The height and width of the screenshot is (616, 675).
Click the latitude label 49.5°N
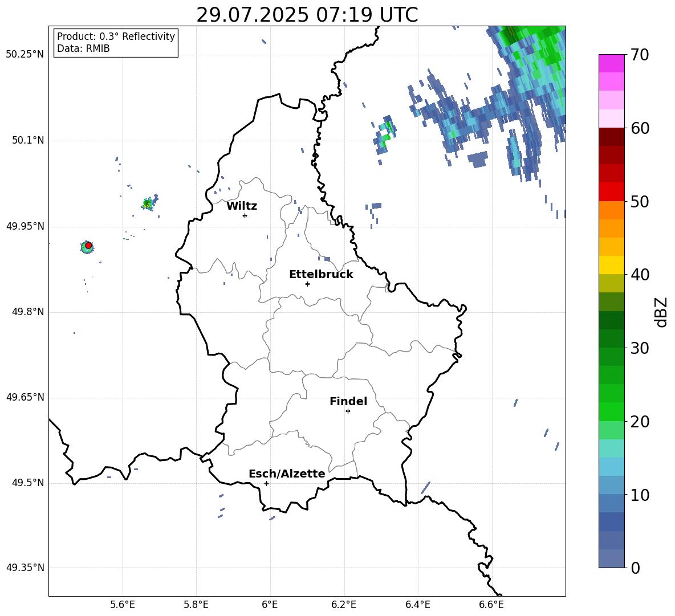pyautogui.click(x=27, y=483)
